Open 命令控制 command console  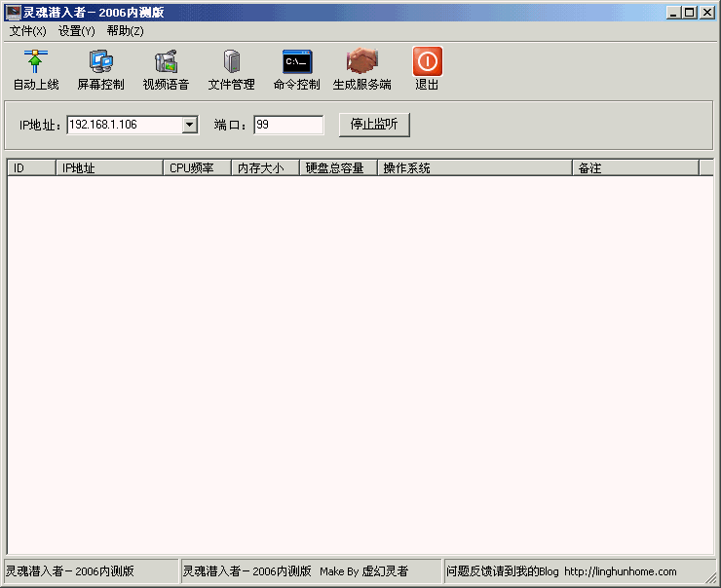296,62
